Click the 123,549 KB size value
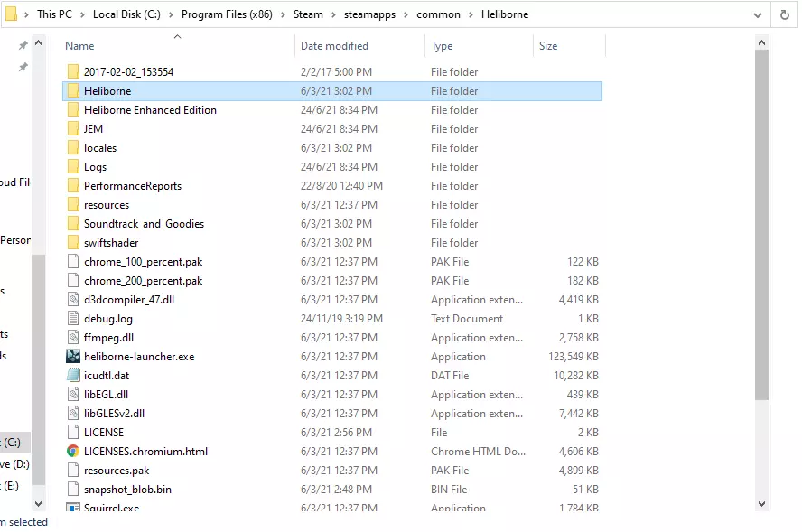802x532 pixels. (573, 356)
